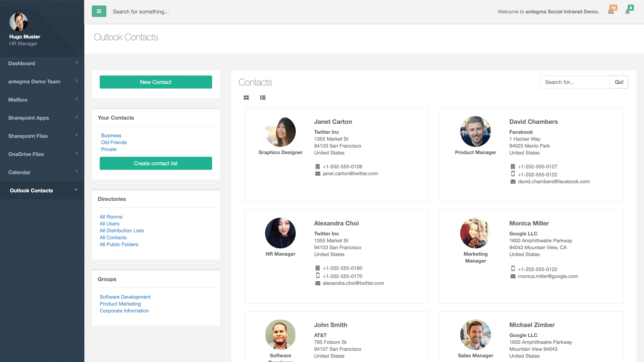Click the Create contact list button
This screenshot has height=362, width=644.
pyautogui.click(x=156, y=163)
